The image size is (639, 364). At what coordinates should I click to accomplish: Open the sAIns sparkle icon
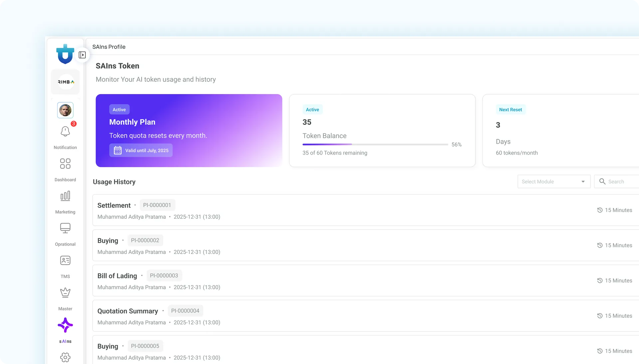tap(65, 325)
